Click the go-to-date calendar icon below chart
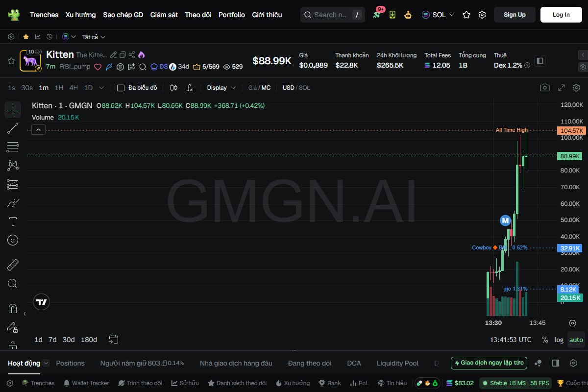The image size is (588, 392). tap(114, 339)
